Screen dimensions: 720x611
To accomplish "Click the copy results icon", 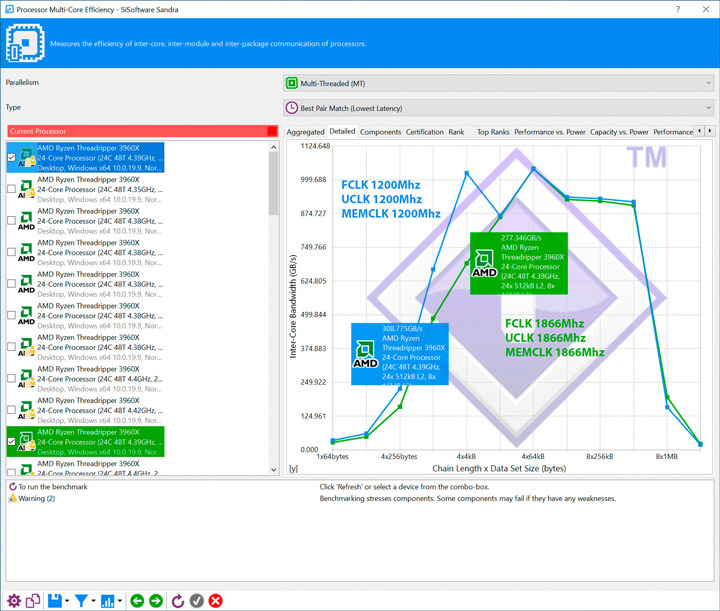I will pos(33,600).
